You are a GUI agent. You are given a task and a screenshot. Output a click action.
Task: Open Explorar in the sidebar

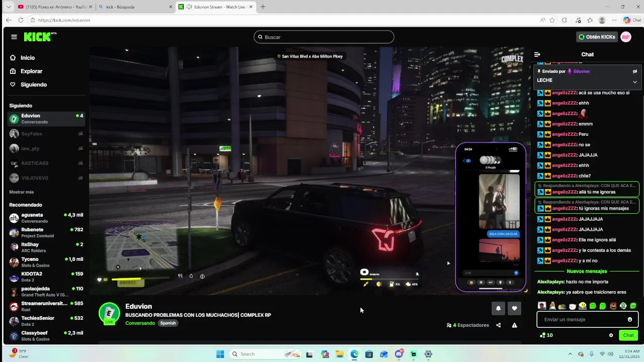[46, 71]
